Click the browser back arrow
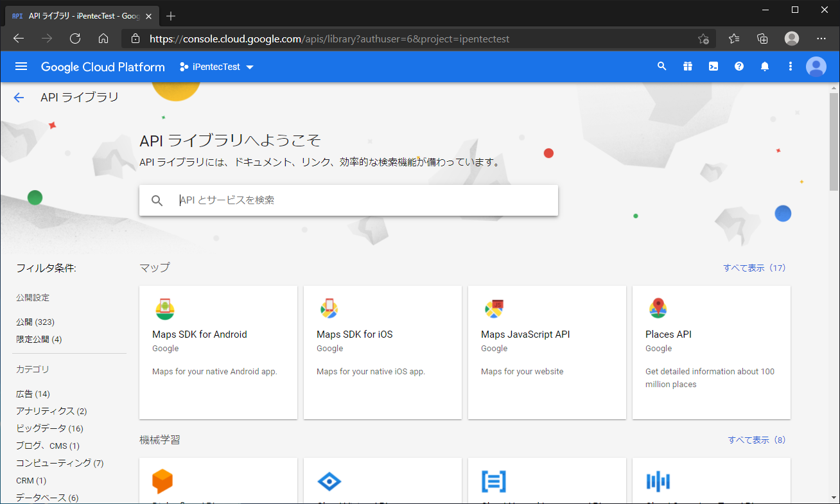This screenshot has height=504, width=840. pyautogui.click(x=19, y=39)
